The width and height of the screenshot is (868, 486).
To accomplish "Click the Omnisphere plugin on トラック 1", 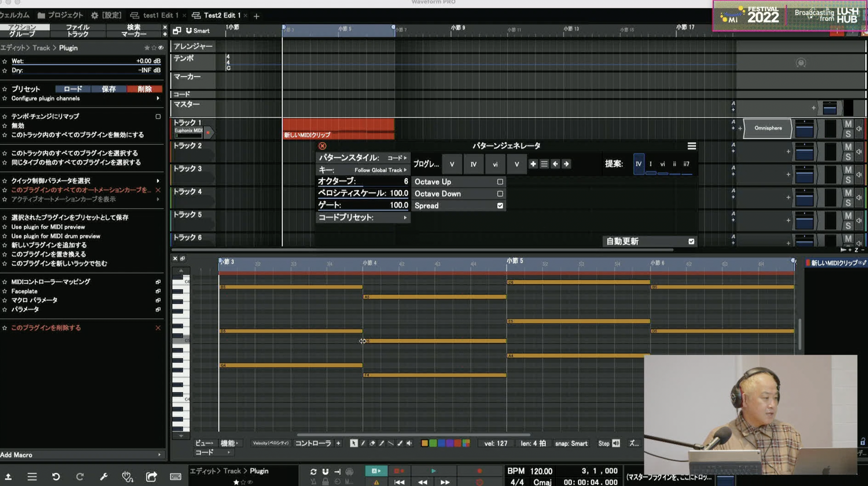I will click(768, 128).
